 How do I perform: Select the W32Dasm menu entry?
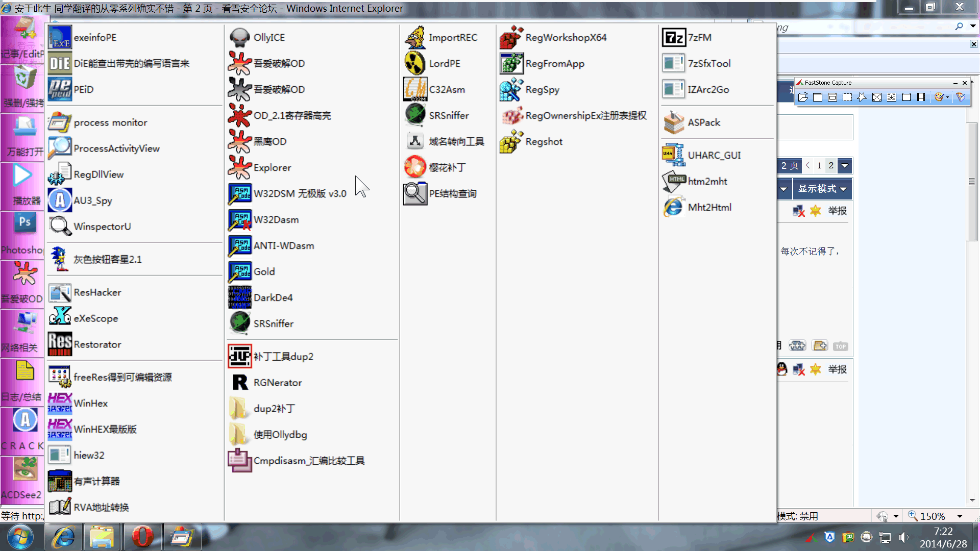pyautogui.click(x=276, y=219)
